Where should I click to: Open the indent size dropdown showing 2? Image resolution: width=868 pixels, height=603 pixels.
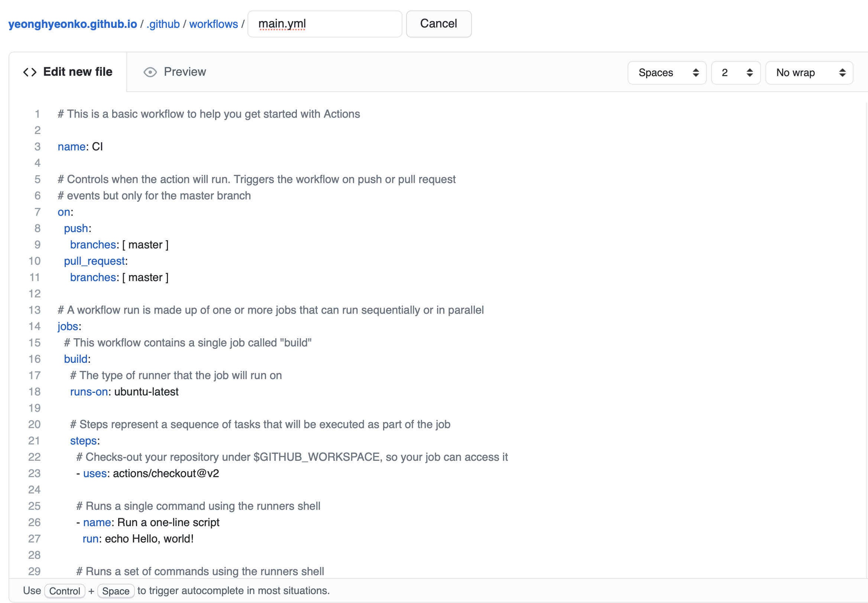coord(735,72)
